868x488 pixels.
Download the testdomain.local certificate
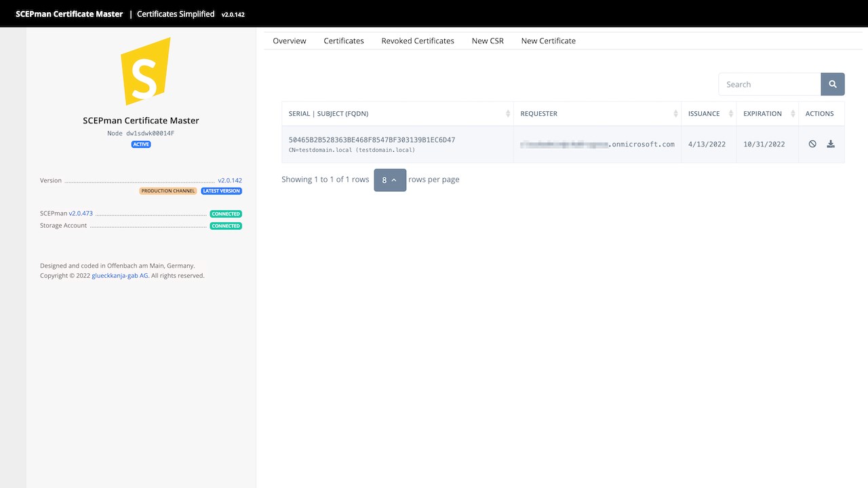[831, 144]
